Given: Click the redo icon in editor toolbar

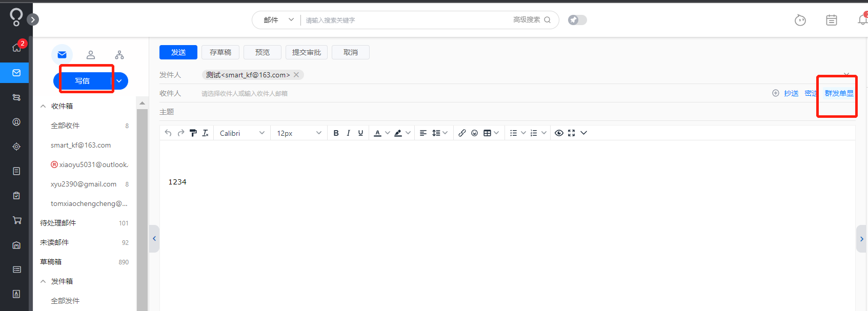Looking at the screenshot, I should click(x=181, y=133).
